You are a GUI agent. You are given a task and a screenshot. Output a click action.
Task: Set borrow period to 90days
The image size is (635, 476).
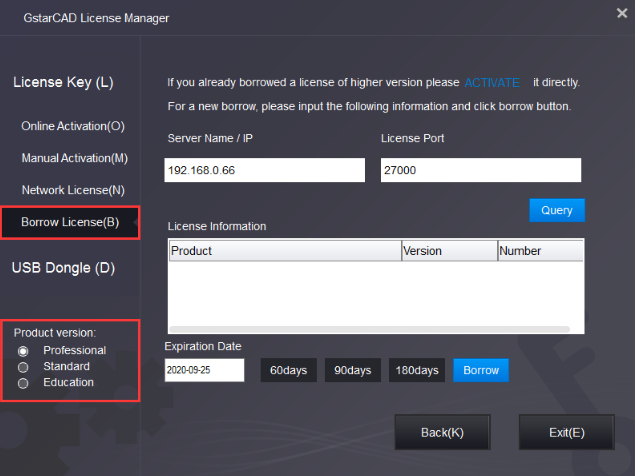(353, 370)
